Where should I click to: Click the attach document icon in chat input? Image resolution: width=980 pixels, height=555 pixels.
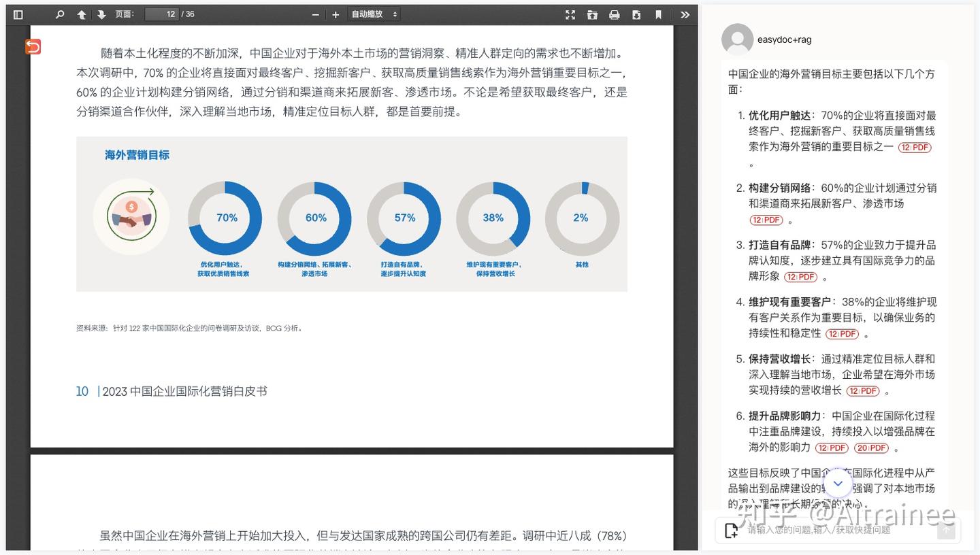point(731,530)
